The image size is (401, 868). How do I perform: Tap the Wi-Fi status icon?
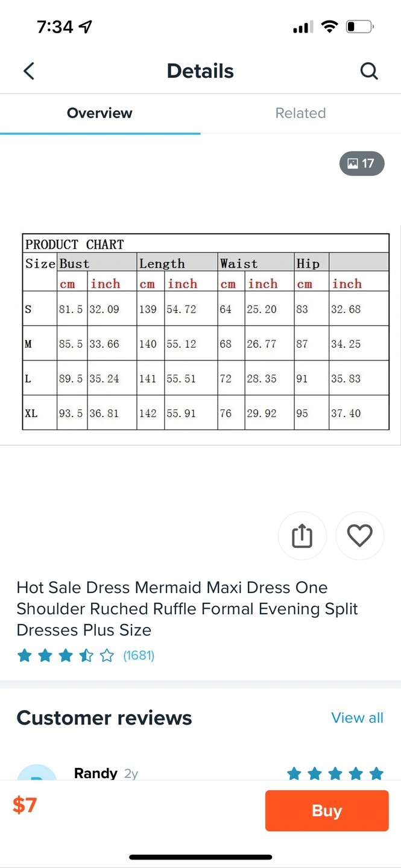click(329, 27)
